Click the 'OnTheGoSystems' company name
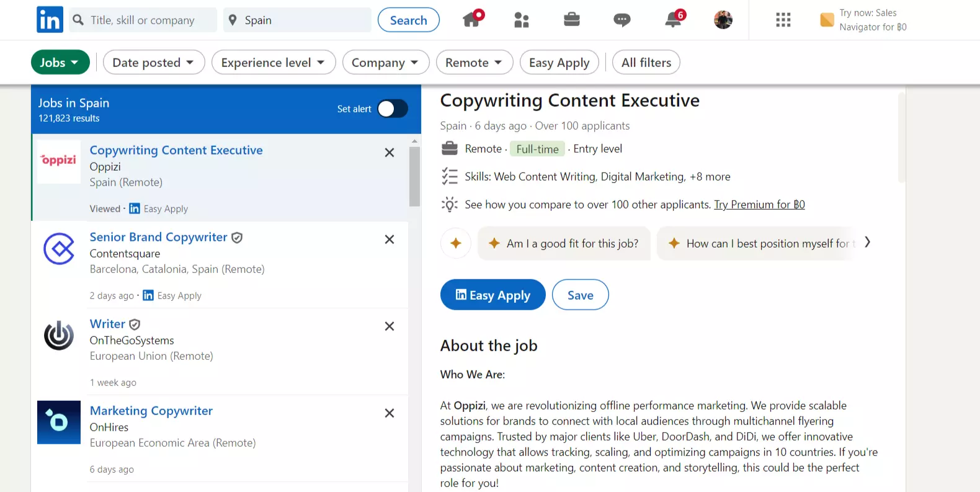The width and height of the screenshot is (980, 492). coord(131,341)
